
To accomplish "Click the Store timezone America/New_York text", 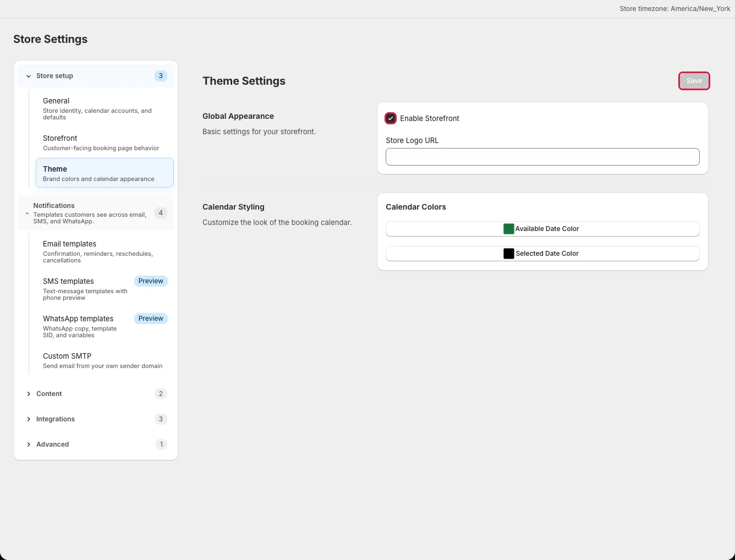I will tap(675, 9).
